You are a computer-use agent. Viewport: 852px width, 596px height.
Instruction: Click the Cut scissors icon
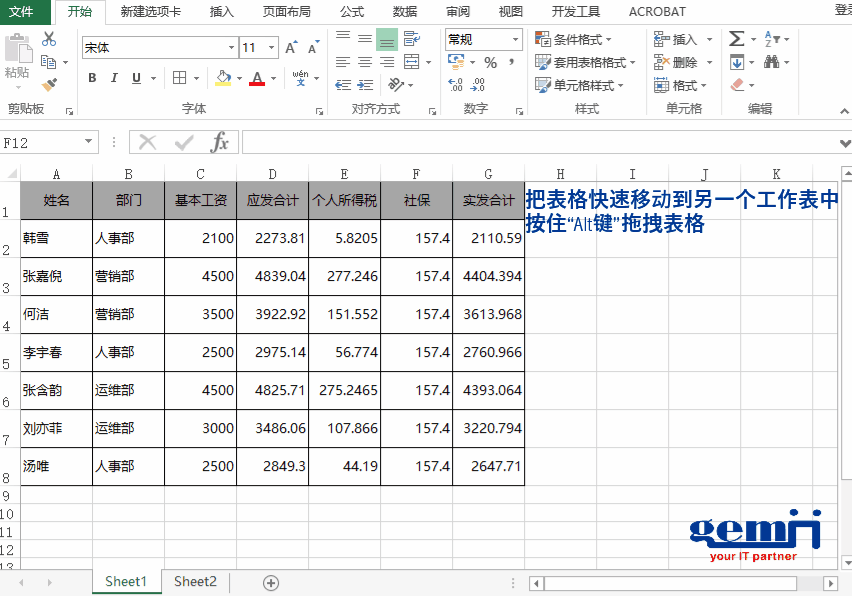coord(49,39)
